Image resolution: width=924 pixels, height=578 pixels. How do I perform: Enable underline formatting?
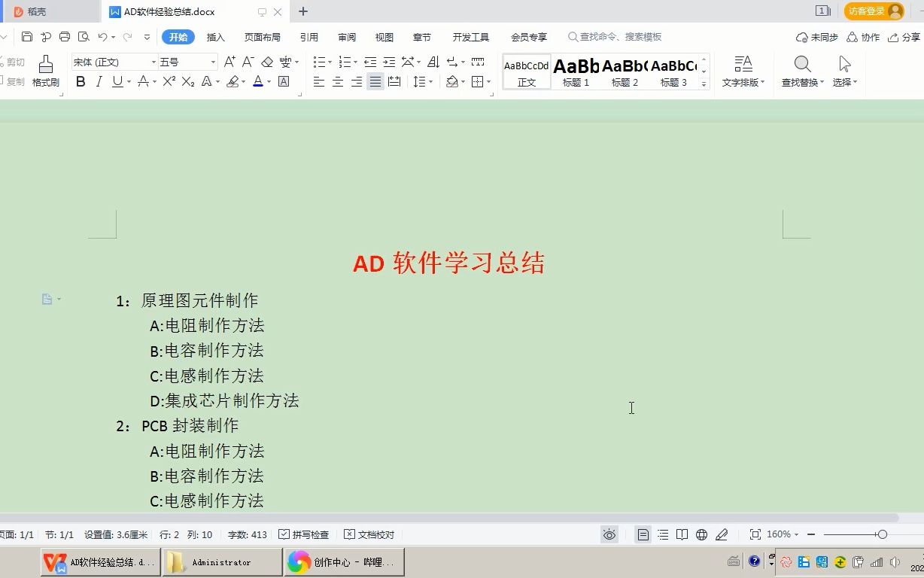click(117, 81)
